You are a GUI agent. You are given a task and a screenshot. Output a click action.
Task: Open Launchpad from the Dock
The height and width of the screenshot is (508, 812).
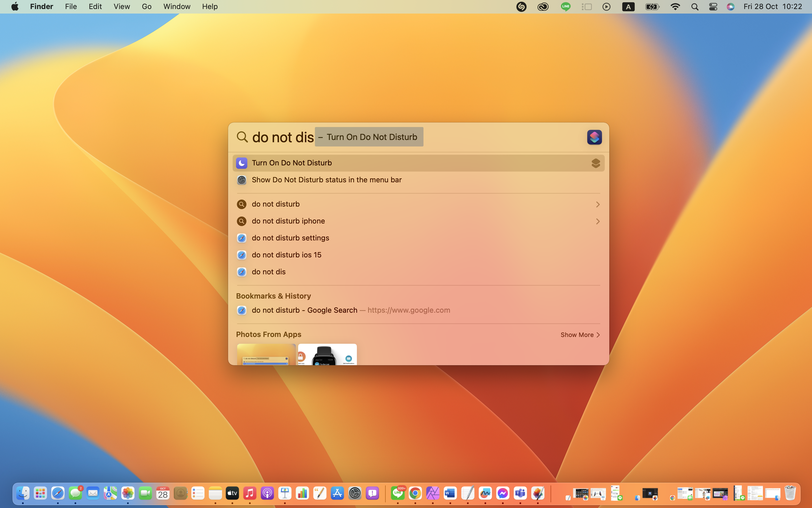40,493
